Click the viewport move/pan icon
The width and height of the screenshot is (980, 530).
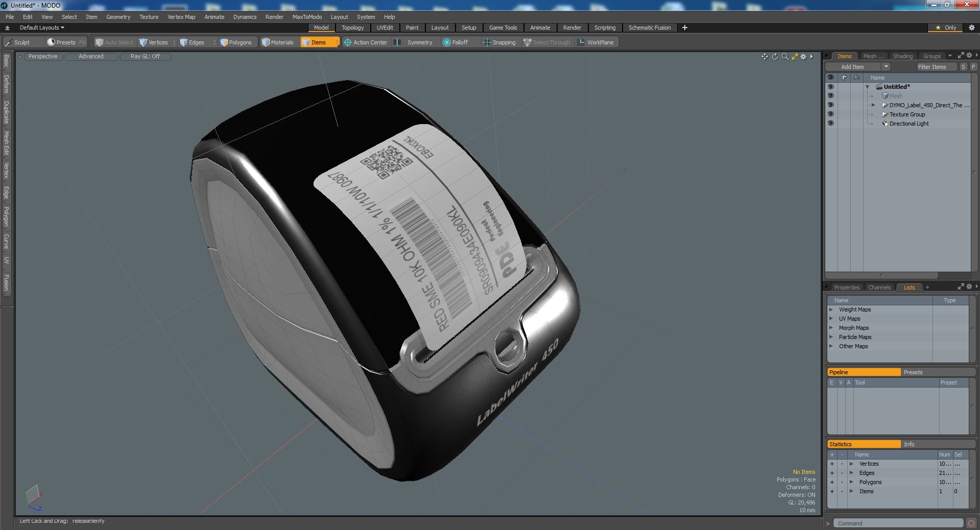coord(764,57)
